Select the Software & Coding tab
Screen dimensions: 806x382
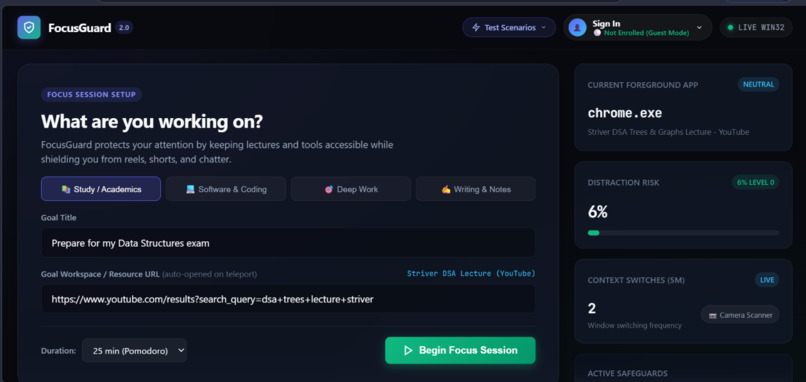point(226,189)
